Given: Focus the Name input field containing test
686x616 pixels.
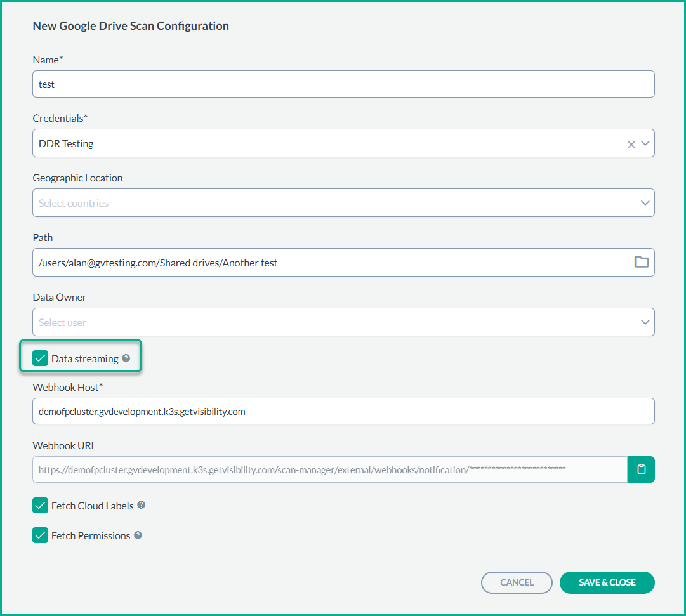Looking at the screenshot, I should point(343,84).
